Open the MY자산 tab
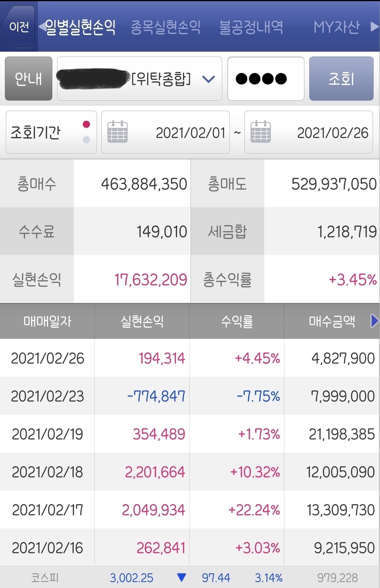Screen dimensions: 380x588 tap(337, 27)
